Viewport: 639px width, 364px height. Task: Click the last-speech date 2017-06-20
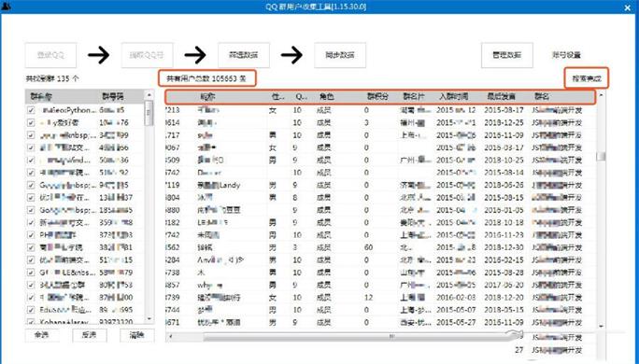504,285
